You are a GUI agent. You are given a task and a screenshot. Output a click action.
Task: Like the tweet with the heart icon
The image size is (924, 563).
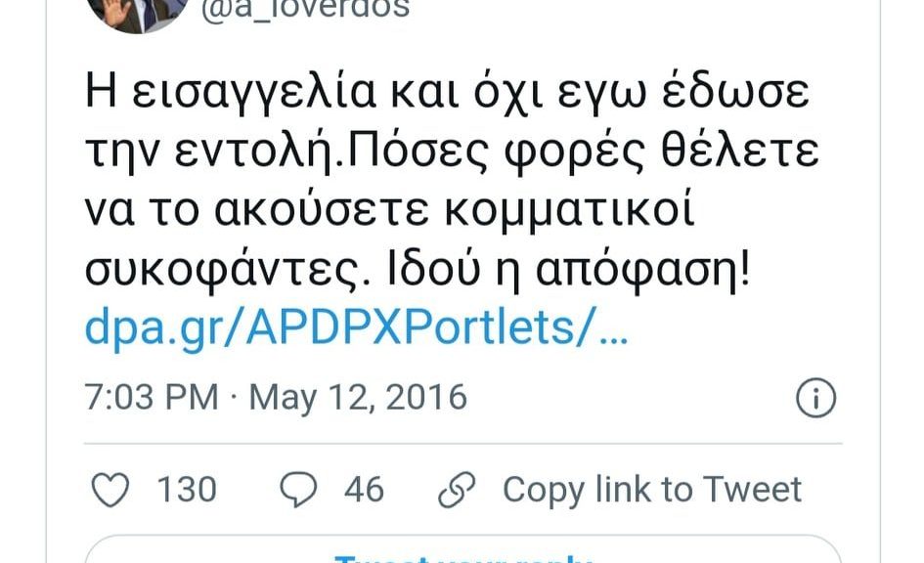point(110,490)
